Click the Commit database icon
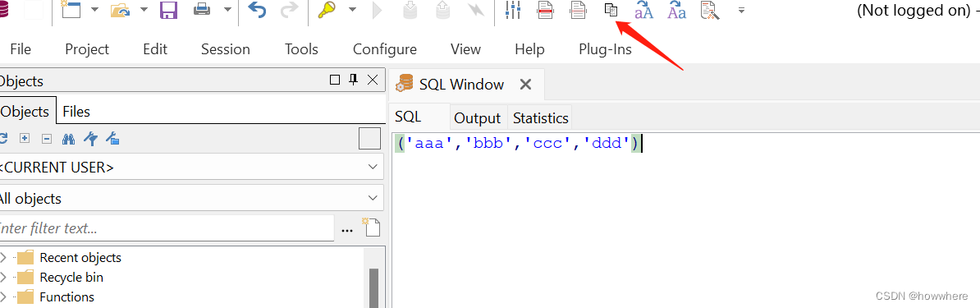This screenshot has width=980, height=308. point(410,10)
